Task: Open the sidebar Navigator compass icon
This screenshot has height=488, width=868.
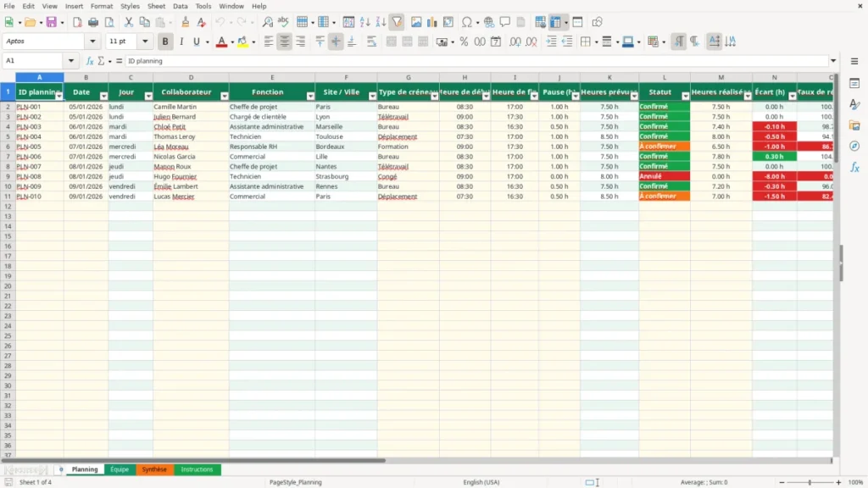Action: (854, 146)
